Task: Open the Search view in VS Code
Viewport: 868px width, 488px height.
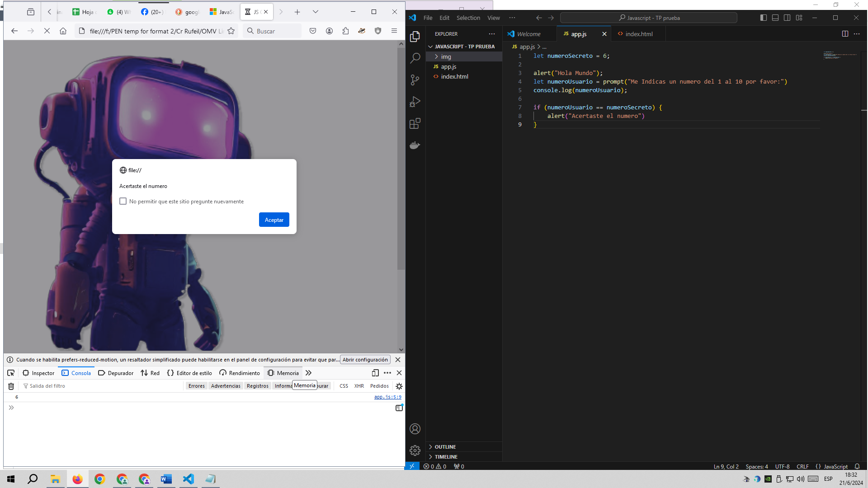Action: point(415,58)
